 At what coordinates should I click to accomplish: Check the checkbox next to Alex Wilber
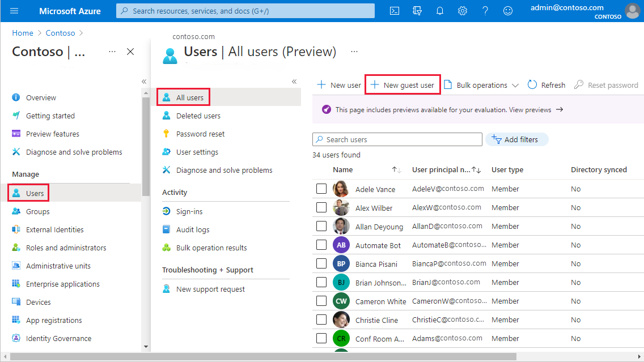coord(321,207)
